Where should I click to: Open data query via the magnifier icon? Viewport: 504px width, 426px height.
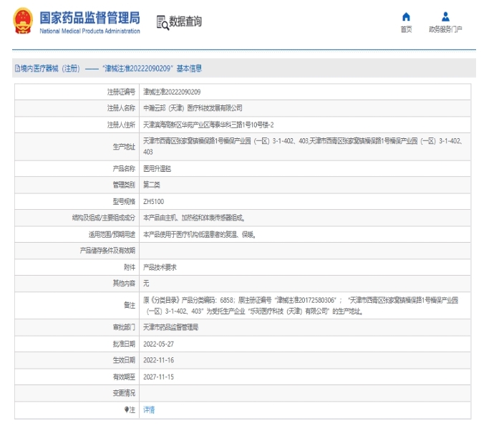tap(163, 22)
